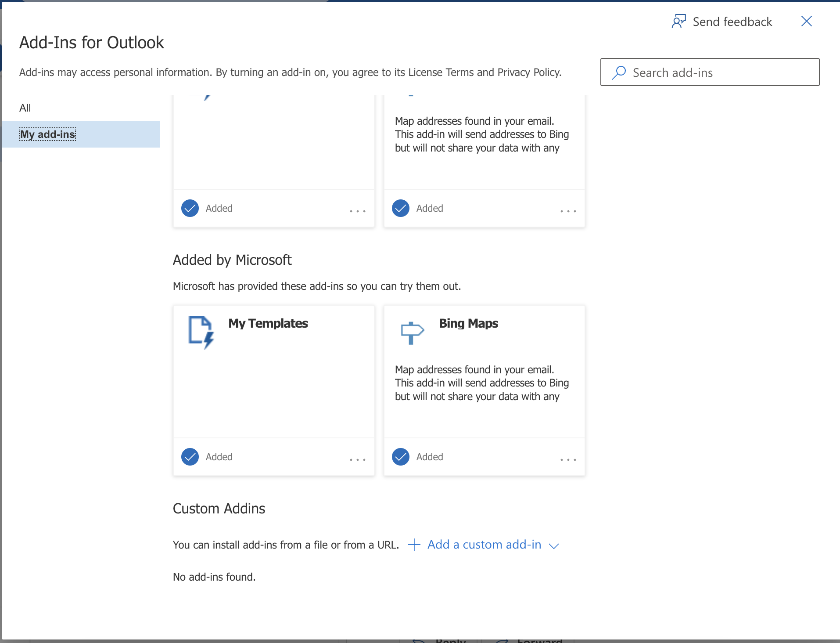840x643 pixels.
Task: Click the Custom Addins heading
Action: coord(219,509)
